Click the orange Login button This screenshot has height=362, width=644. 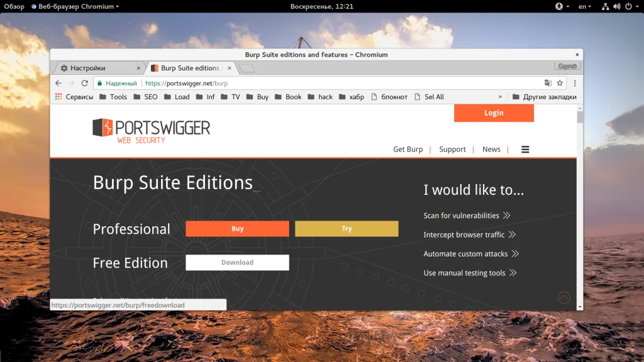point(494,113)
